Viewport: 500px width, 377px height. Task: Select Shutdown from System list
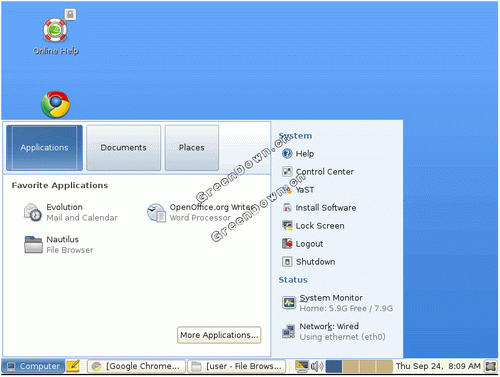click(x=309, y=262)
